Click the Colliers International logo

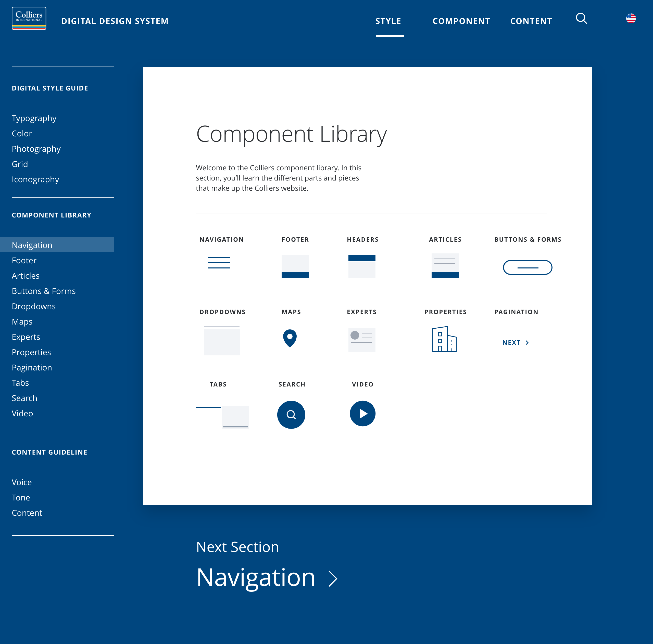tap(29, 18)
